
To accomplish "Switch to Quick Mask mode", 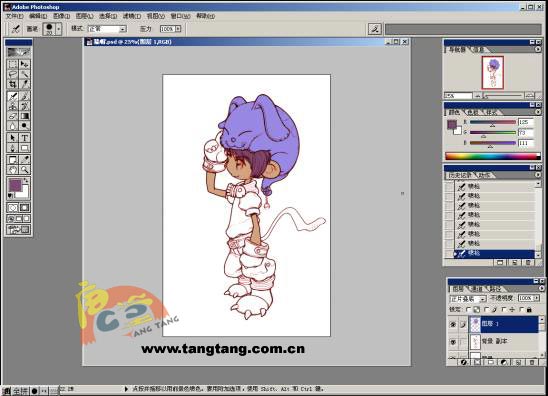I will [x=24, y=208].
